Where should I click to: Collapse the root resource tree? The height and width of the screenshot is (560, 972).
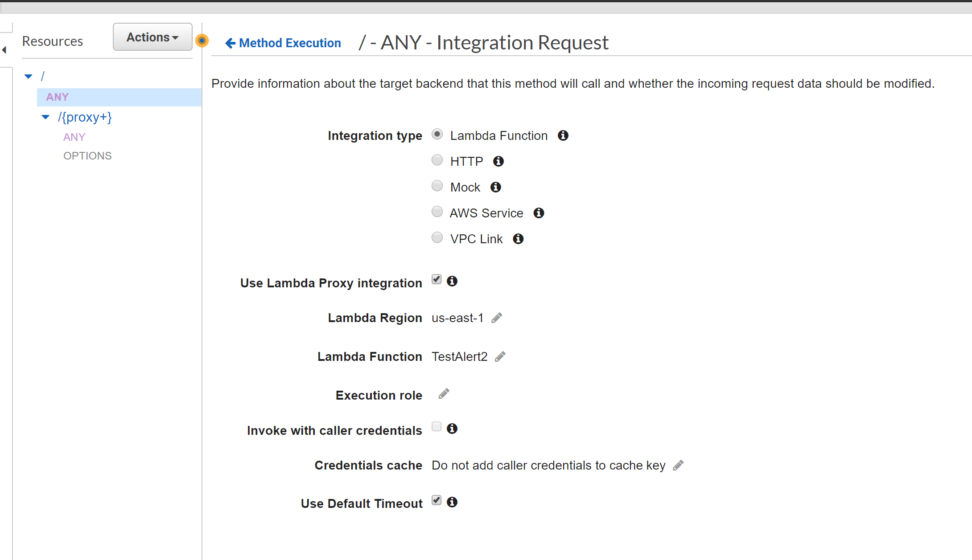click(x=28, y=76)
